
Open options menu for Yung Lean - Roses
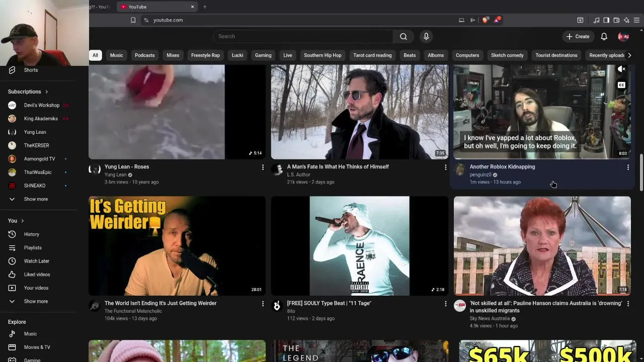[263, 167]
